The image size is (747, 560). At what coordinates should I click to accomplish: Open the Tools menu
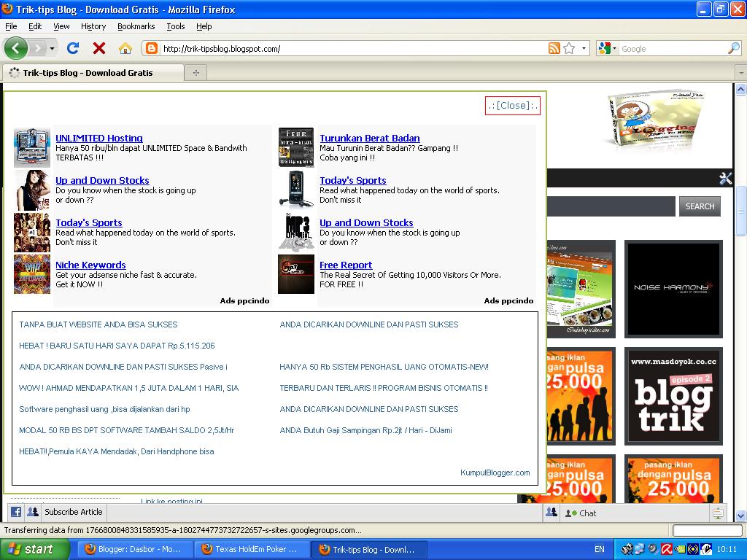(x=175, y=26)
